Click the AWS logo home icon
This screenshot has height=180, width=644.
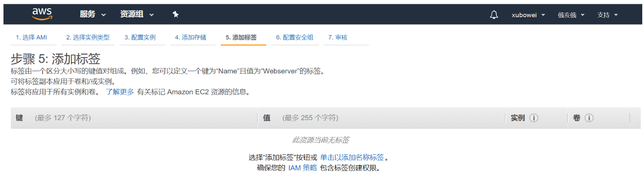point(42,14)
